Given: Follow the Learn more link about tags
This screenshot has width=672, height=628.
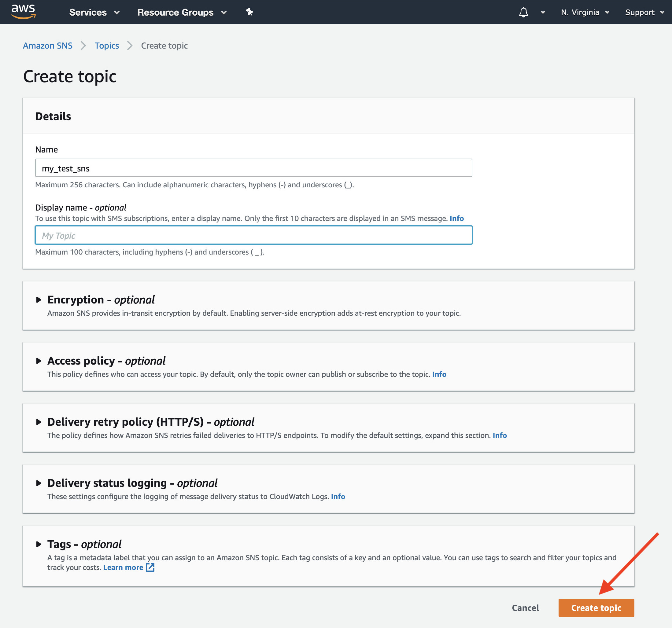Looking at the screenshot, I should click(123, 567).
